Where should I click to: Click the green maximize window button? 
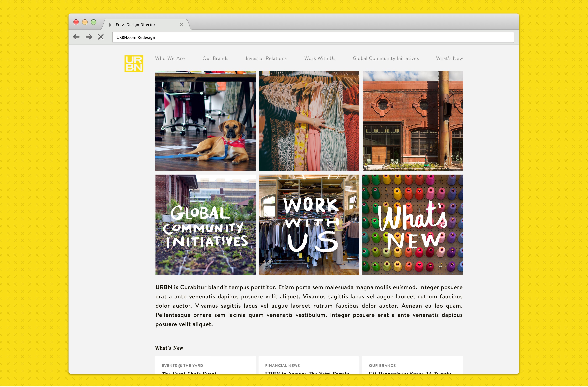[93, 22]
